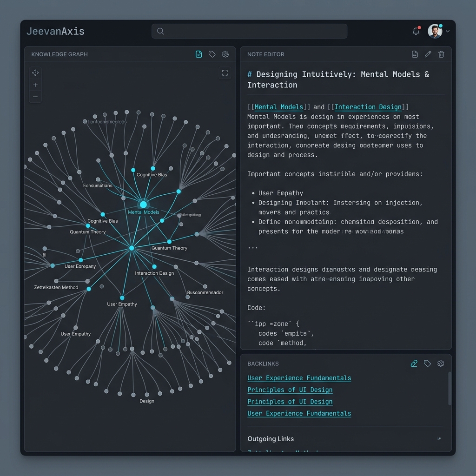476x476 pixels.
Task: Focus the top search input field
Action: 249,31
